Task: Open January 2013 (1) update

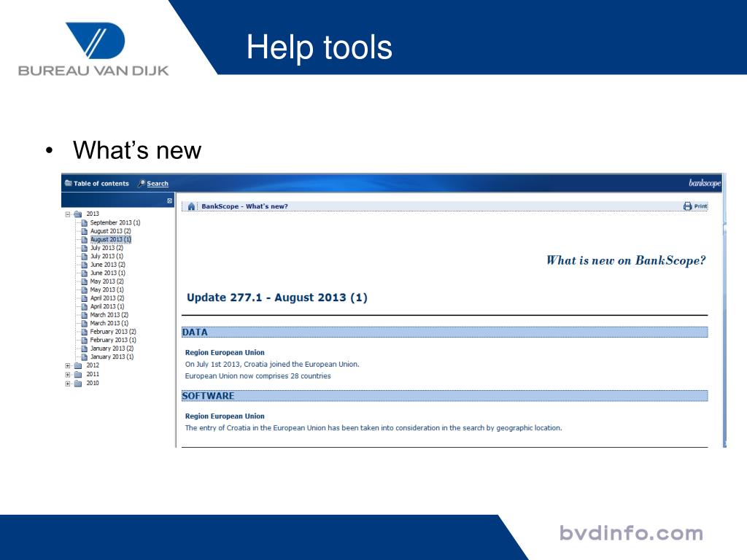Action: (x=112, y=357)
